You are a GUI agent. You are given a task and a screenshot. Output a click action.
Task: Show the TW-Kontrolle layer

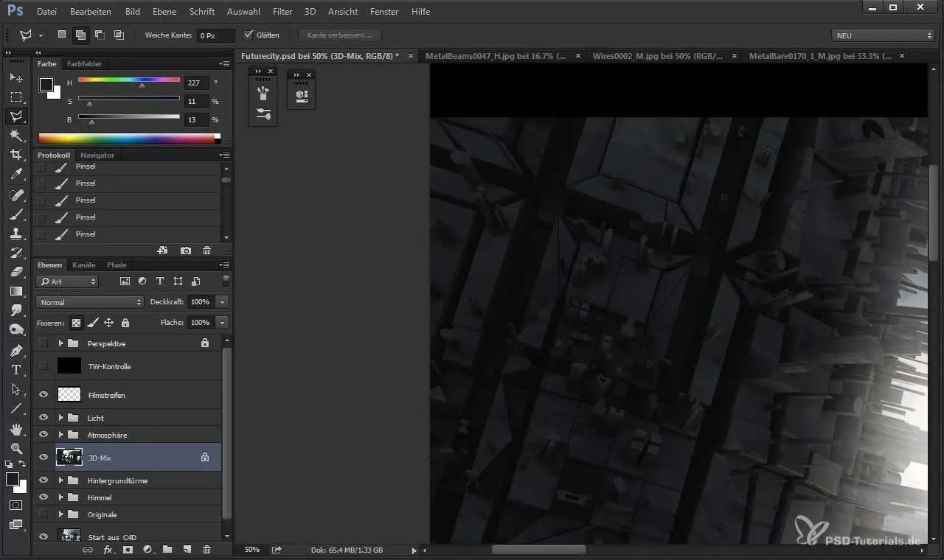pyautogui.click(x=44, y=366)
